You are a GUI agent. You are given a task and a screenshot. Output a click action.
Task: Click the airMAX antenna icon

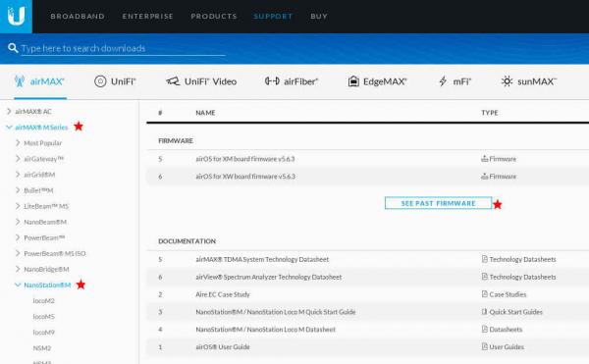click(x=20, y=81)
